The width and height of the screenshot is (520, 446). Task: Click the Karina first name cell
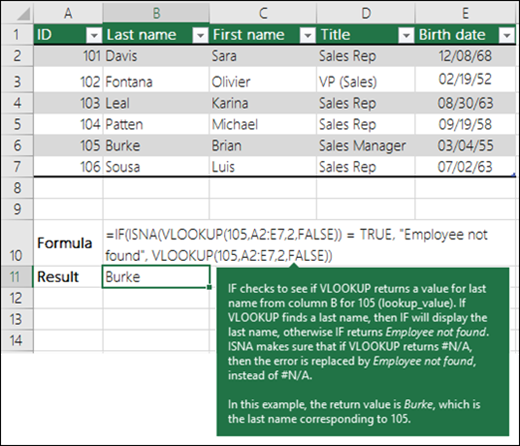point(263,103)
